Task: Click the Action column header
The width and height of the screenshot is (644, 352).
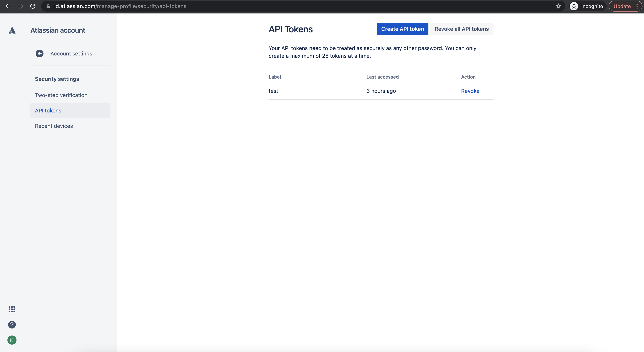Action: pyautogui.click(x=468, y=77)
